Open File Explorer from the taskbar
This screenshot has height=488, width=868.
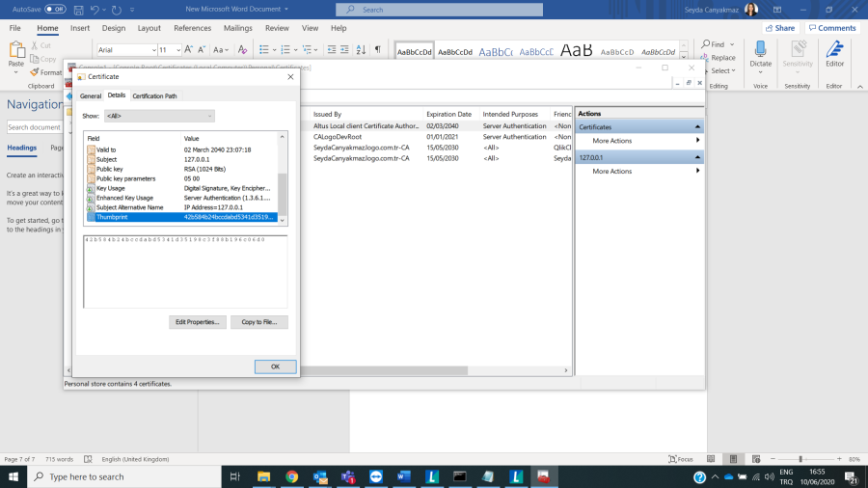tap(263, 477)
